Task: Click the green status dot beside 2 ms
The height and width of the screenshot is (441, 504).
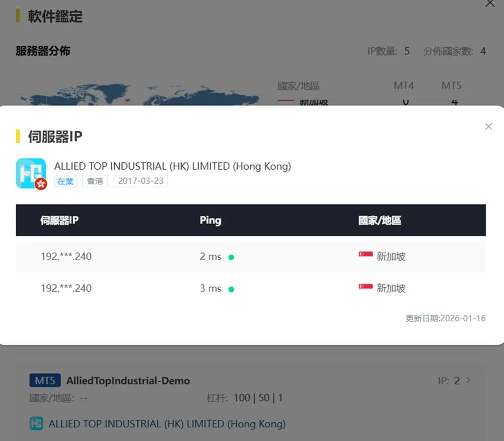Action: (231, 257)
